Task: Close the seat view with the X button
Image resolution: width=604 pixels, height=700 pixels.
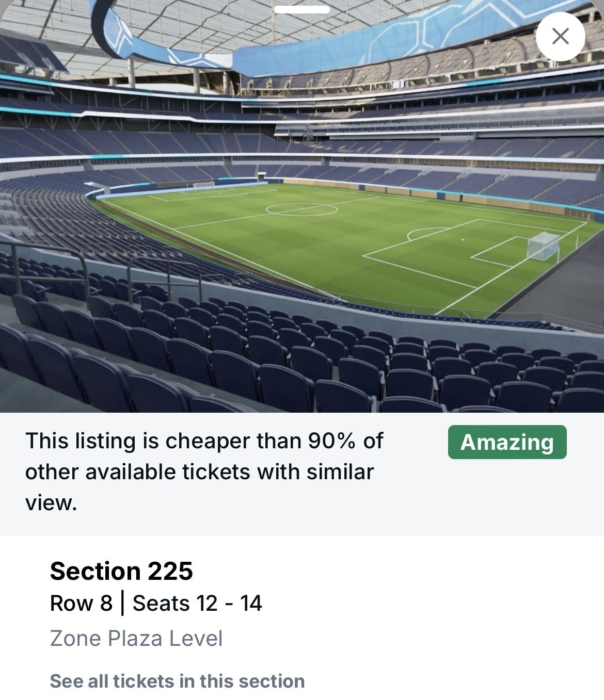Action: click(x=560, y=37)
